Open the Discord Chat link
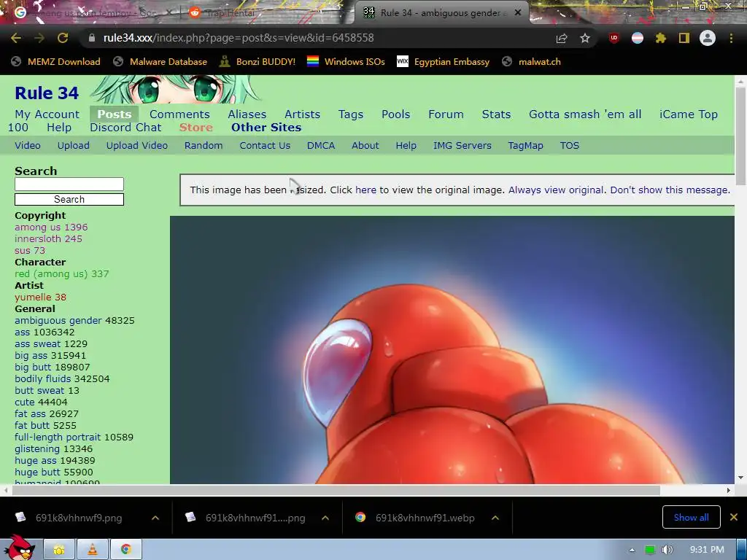The height and width of the screenshot is (560, 747). point(125,128)
